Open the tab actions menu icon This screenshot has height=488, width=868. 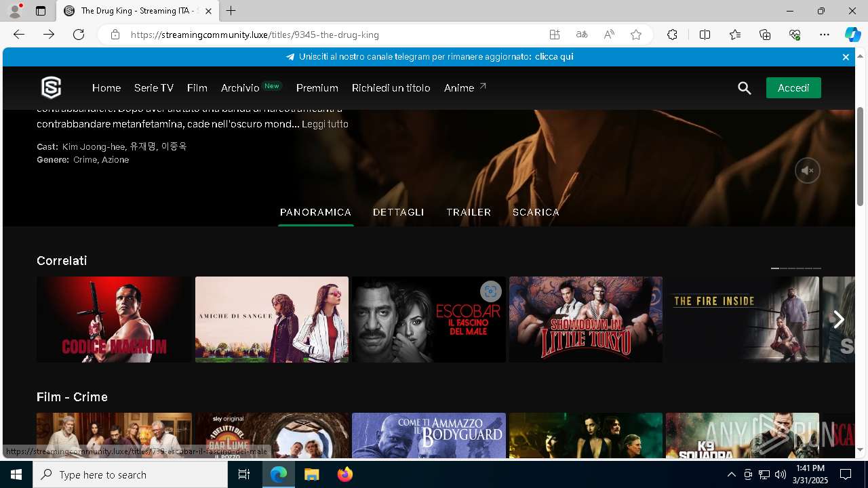[41, 11]
